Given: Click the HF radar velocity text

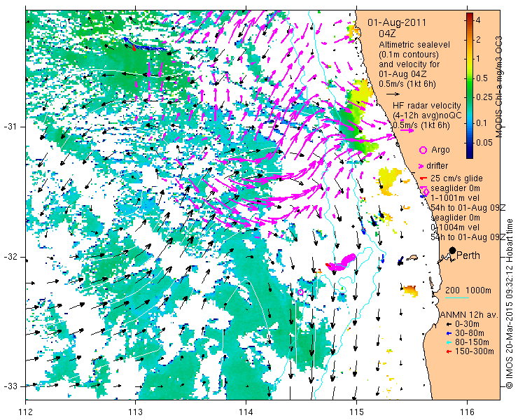Looking at the screenshot, I should 426,106.
